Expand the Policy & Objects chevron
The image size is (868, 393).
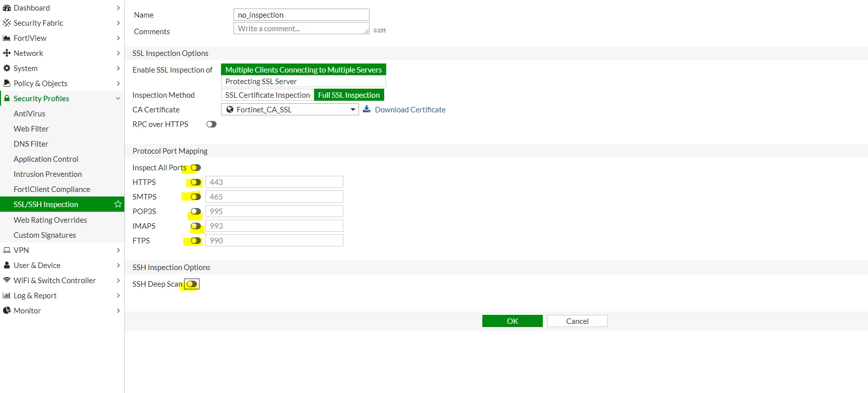pos(118,84)
